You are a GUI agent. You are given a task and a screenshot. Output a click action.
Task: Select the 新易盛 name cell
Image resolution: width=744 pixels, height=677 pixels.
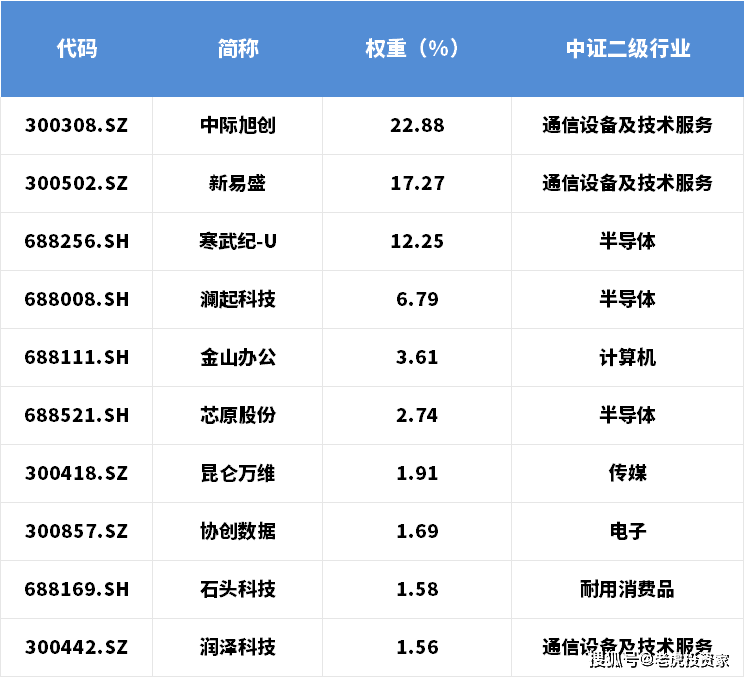tap(237, 184)
